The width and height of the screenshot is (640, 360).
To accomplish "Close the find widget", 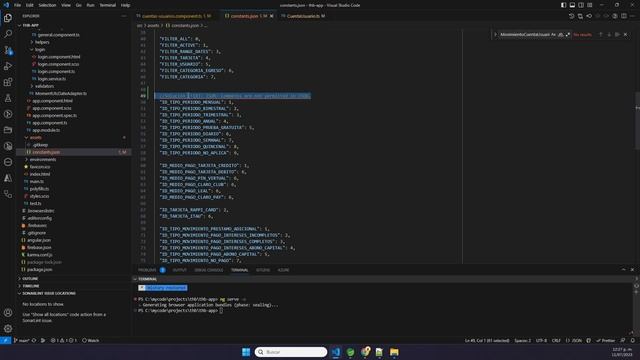I will [625, 35].
